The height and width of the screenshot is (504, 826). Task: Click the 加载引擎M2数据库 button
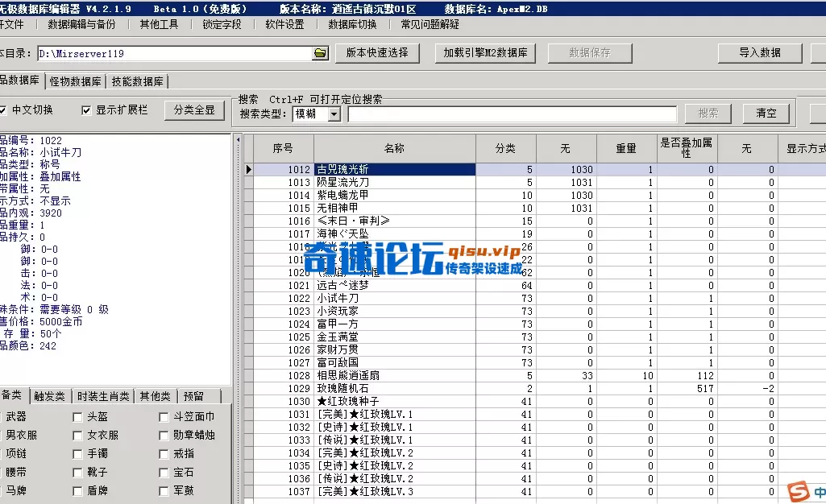[485, 52]
